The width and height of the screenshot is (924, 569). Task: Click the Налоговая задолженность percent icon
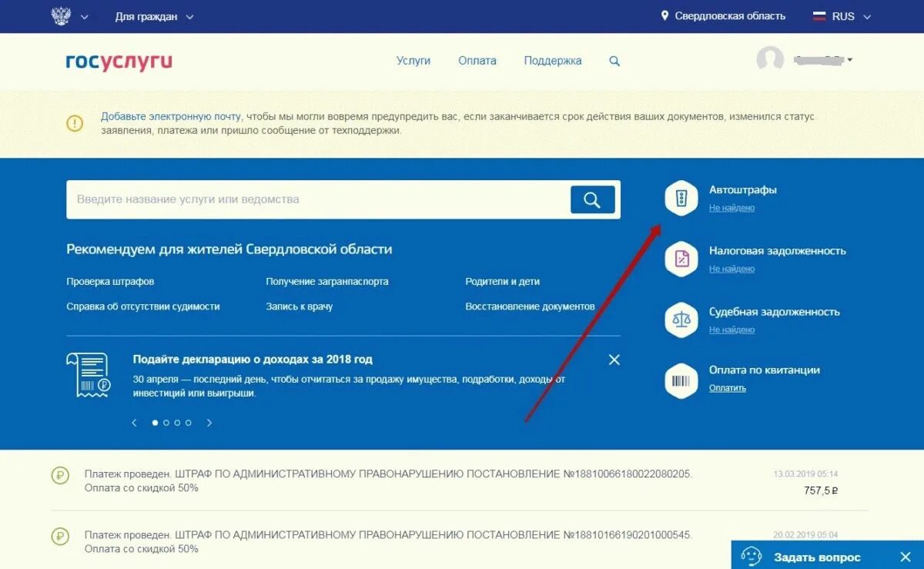tap(681, 259)
